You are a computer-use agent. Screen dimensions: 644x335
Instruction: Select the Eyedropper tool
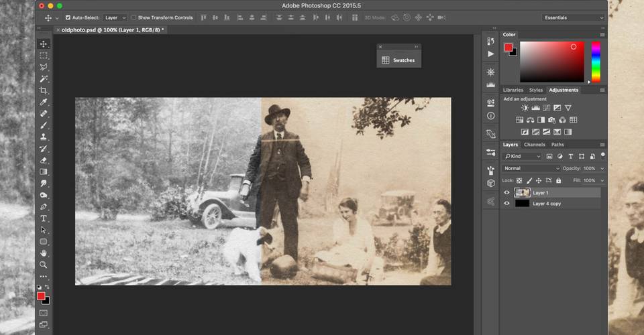click(44, 102)
